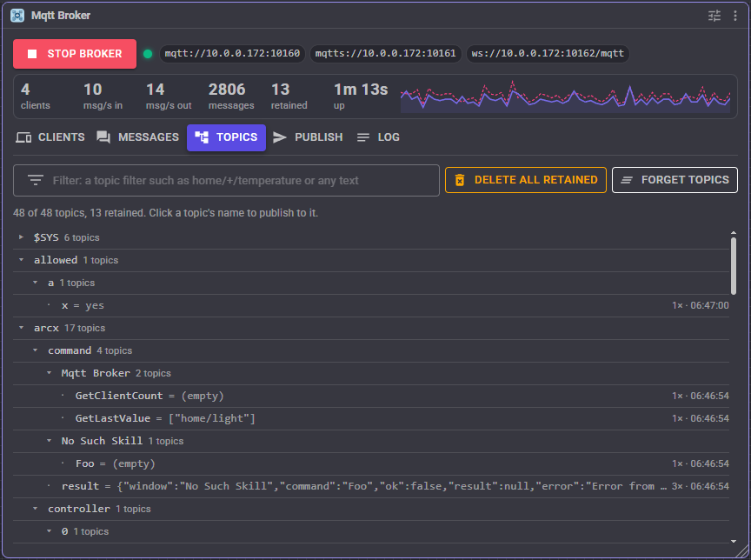
Task: Click the '1m 13s up' uptime value
Action: click(x=361, y=97)
